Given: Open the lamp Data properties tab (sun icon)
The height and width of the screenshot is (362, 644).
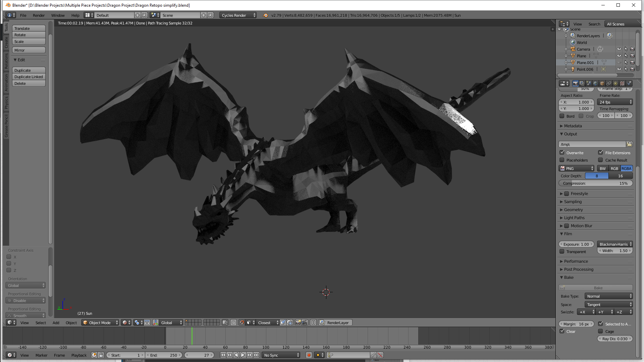Looking at the screenshot, I should pyautogui.click(x=615, y=83).
